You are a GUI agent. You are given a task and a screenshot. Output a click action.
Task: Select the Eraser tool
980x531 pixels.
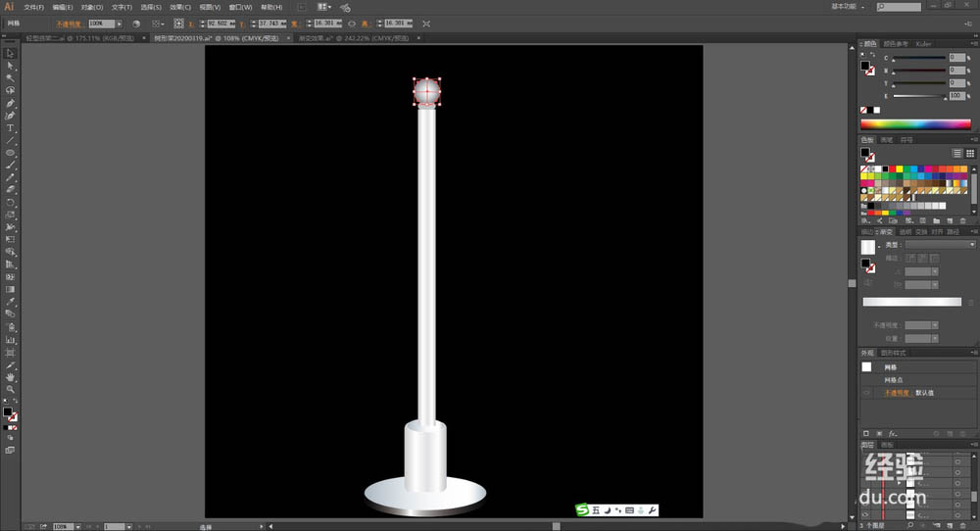coord(10,190)
